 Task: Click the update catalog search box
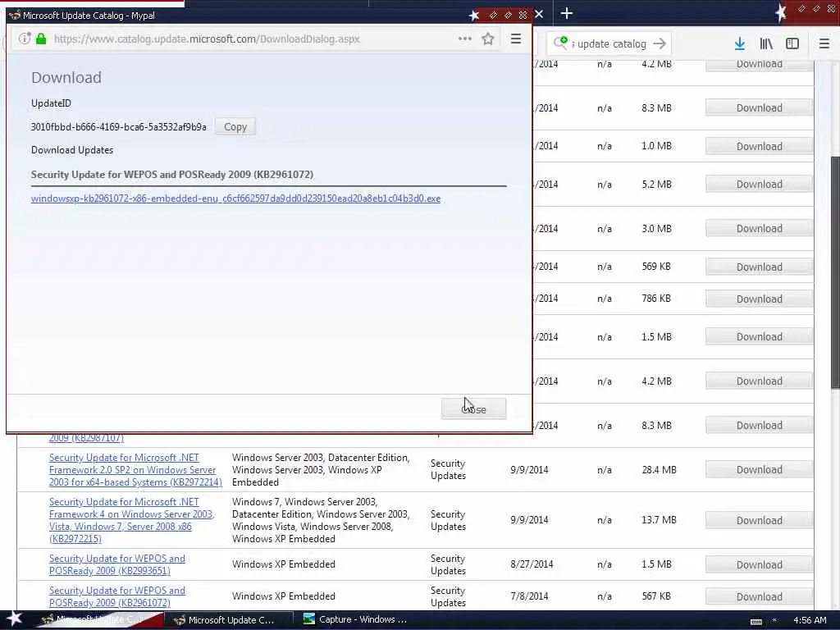[x=611, y=44]
